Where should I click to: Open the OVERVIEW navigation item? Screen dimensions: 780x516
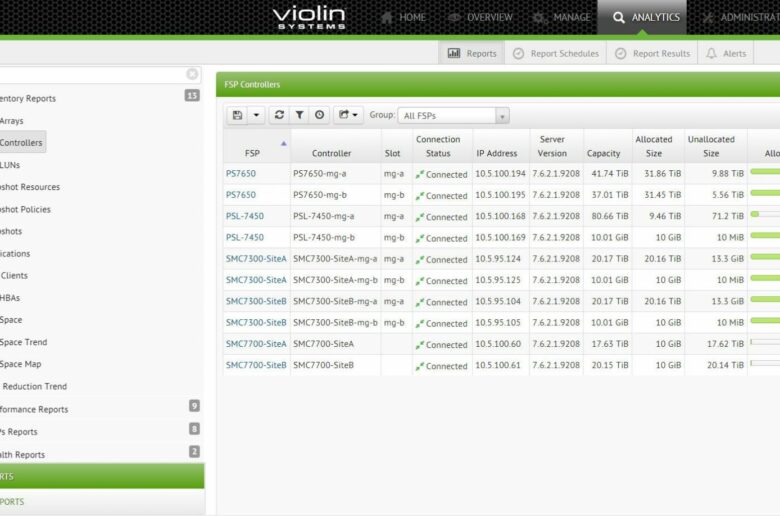(480, 17)
